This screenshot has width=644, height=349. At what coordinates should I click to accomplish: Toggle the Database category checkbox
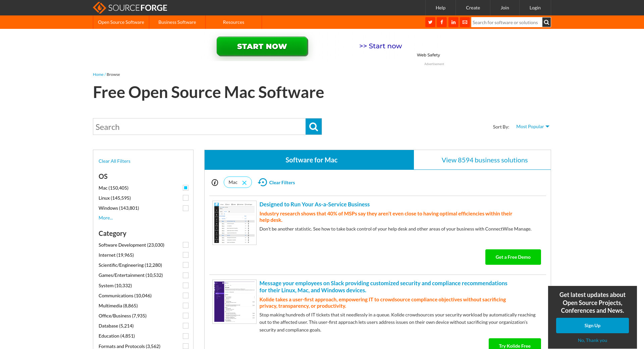pyautogui.click(x=186, y=326)
